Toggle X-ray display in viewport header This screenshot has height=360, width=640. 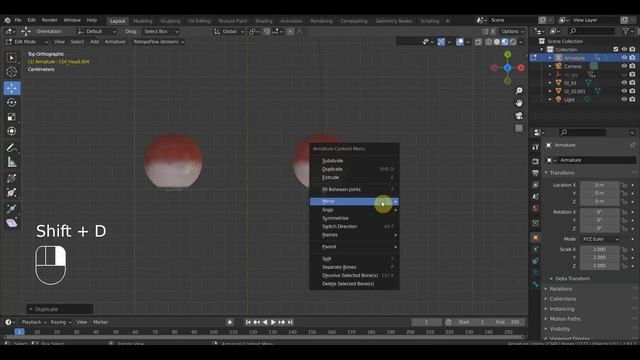click(x=478, y=42)
